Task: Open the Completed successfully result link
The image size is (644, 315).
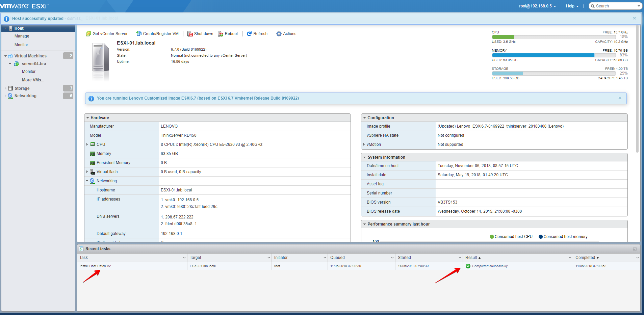Action: pos(490,266)
